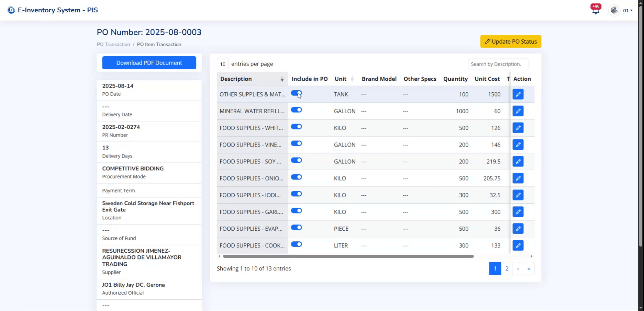Edit the FOOD SUPPLIES - EVAP row
Image resolution: width=644 pixels, height=311 pixels.
518,229
